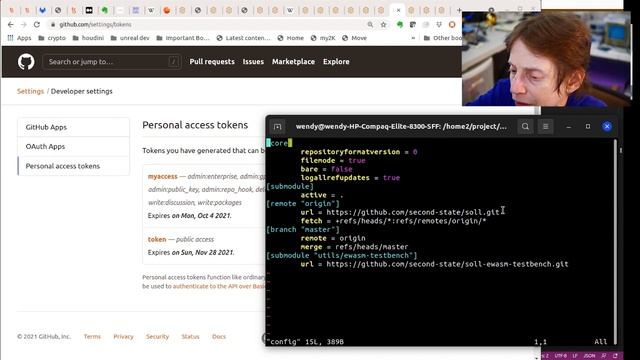Open Privacy footer link
The image size is (640, 360).
(123, 336)
